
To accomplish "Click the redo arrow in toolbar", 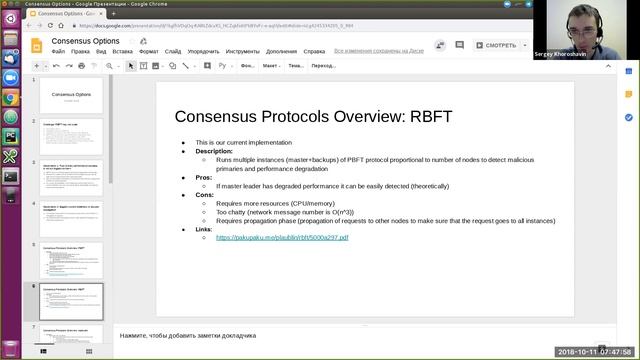I will click(x=69, y=66).
